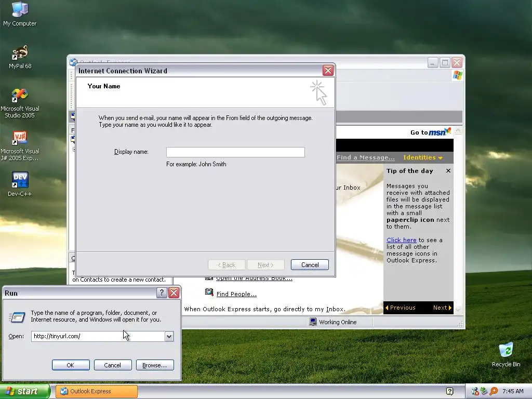The width and height of the screenshot is (532, 399).
Task: Follow the Go to msn link
Action: click(x=431, y=132)
